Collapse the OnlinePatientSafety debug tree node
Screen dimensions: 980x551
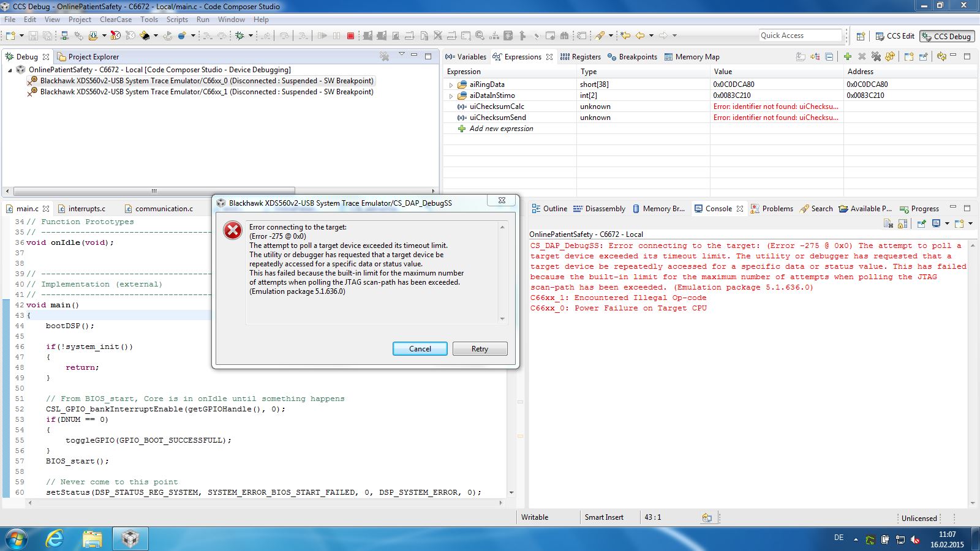tap(10, 70)
